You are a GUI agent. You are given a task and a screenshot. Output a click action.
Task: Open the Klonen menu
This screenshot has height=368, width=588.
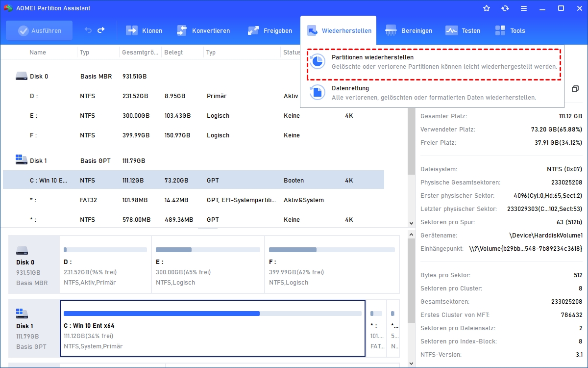[x=144, y=30]
